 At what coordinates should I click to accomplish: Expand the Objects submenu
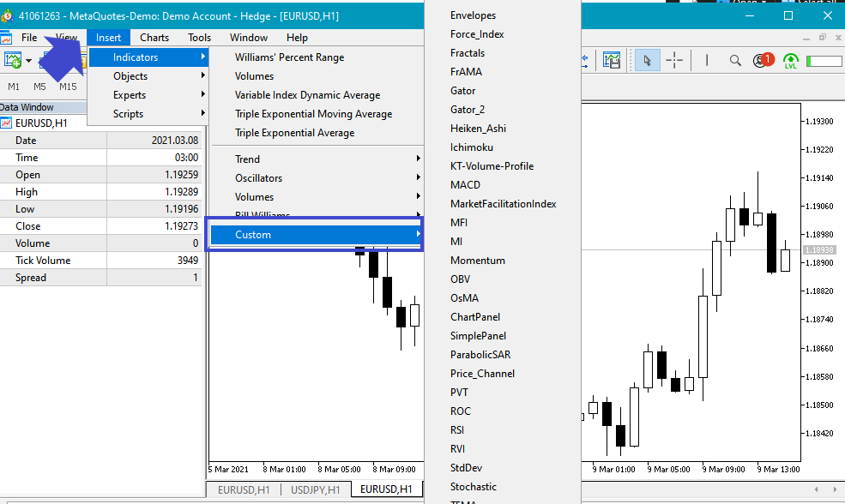(x=148, y=76)
